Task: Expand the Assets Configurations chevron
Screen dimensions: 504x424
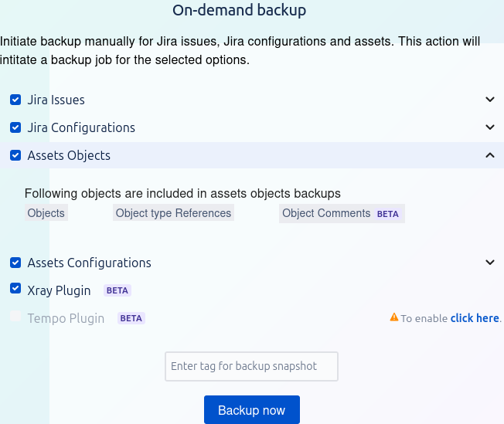Action: point(489,263)
